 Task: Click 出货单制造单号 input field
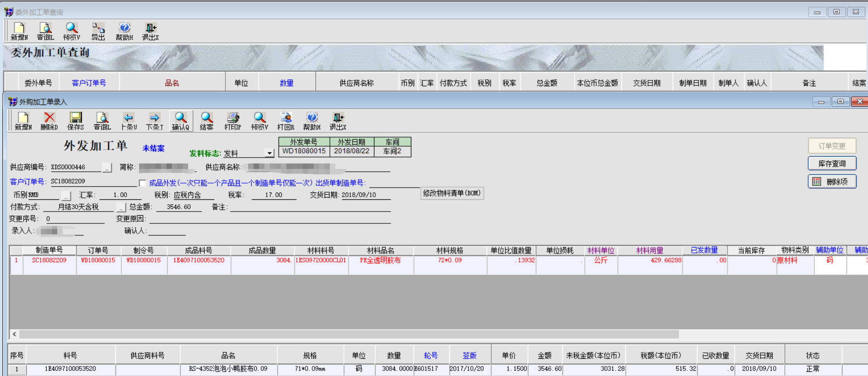point(394,183)
